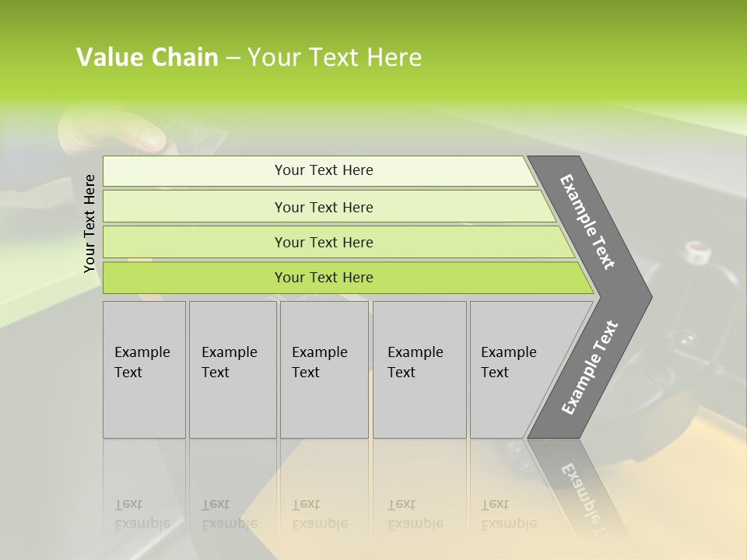Click the upper Example Text on dark arrow
Viewport: 747px width, 560px height.
coord(587,222)
